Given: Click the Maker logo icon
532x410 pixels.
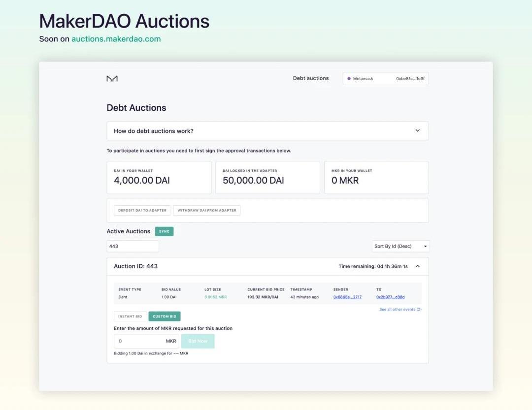Looking at the screenshot, I should [x=112, y=79].
